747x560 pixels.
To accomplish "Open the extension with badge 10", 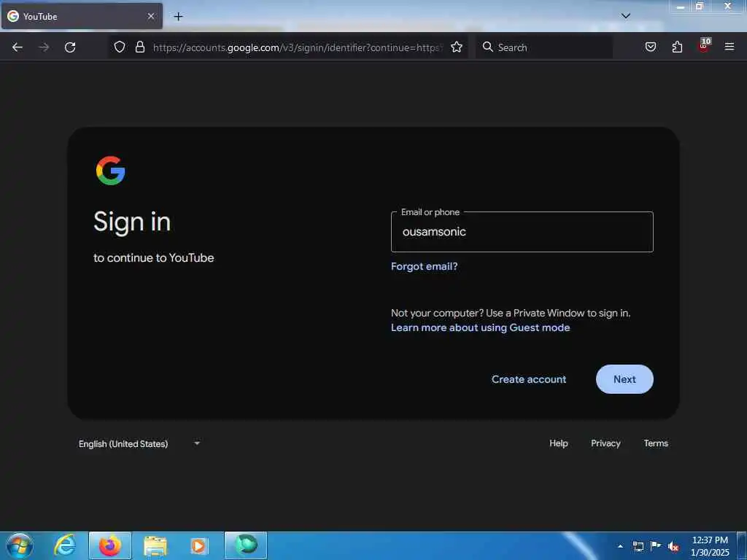I will point(704,45).
